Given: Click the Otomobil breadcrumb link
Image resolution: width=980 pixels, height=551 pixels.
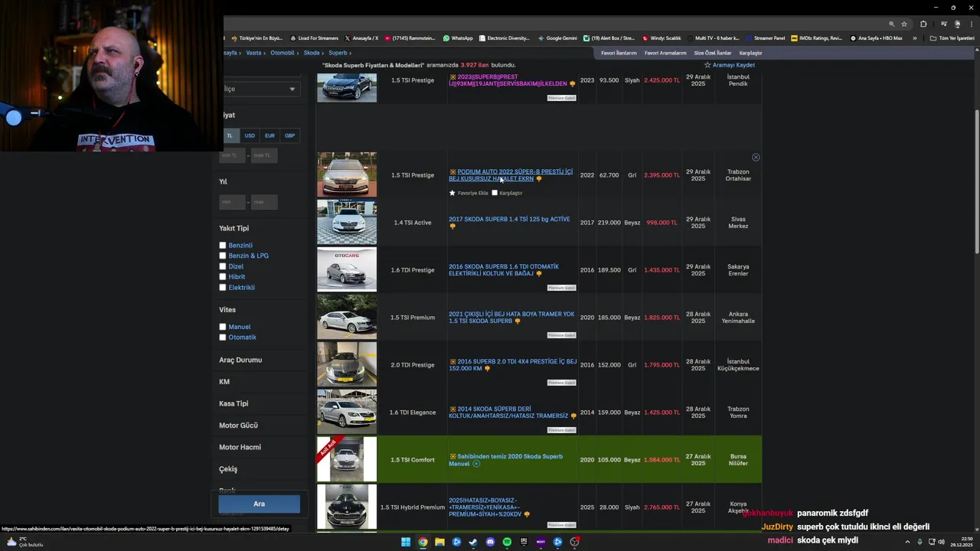Looking at the screenshot, I should pyautogui.click(x=283, y=53).
